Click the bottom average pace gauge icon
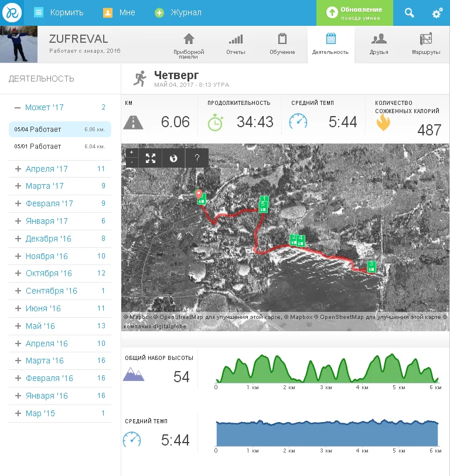 (132, 439)
